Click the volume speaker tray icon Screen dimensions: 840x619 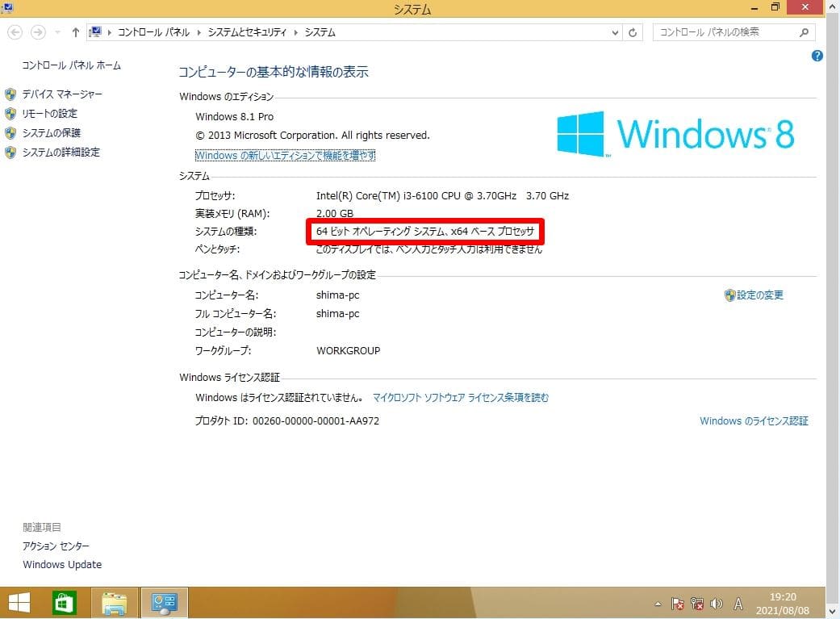(x=717, y=604)
